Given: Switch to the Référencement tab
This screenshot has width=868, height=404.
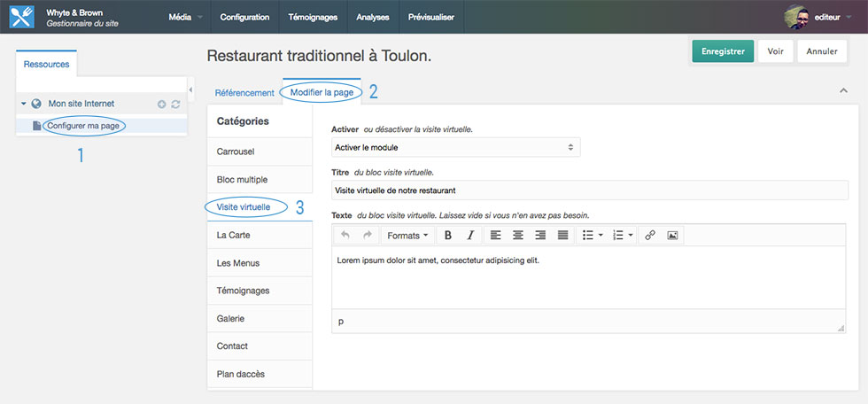Looking at the screenshot, I should coord(244,93).
